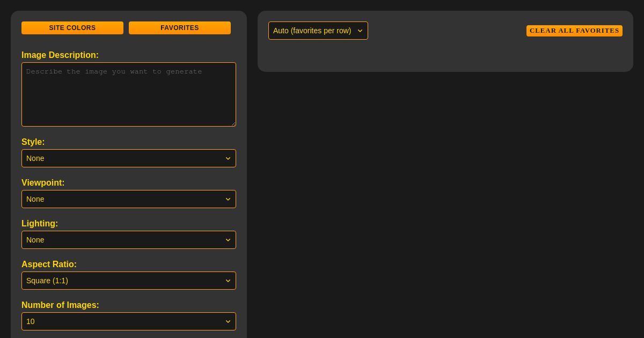This screenshot has height=338, width=644.
Task: Open the Number of Images dropdown
Action: click(x=129, y=321)
